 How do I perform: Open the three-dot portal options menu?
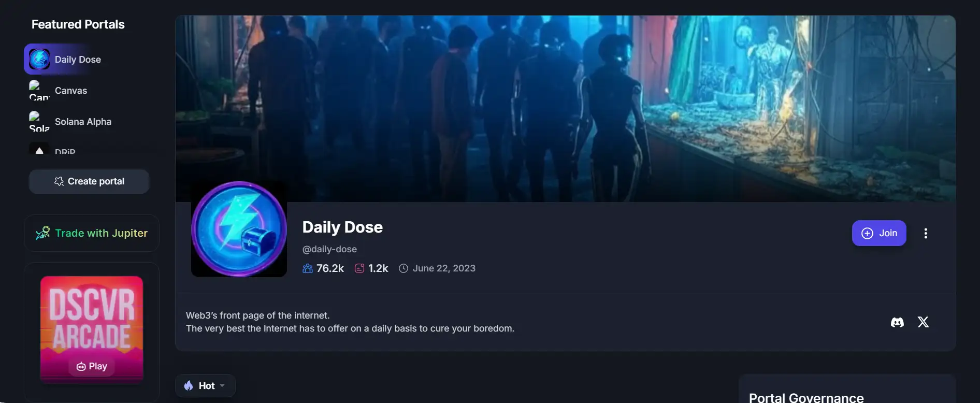(x=926, y=234)
